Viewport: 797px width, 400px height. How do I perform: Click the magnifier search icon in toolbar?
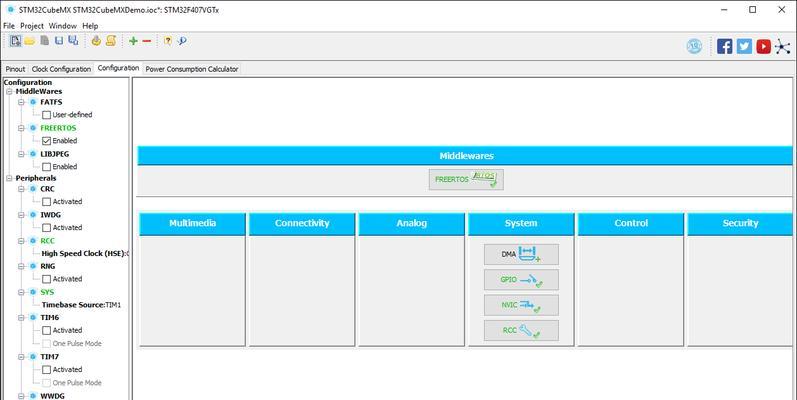point(182,41)
